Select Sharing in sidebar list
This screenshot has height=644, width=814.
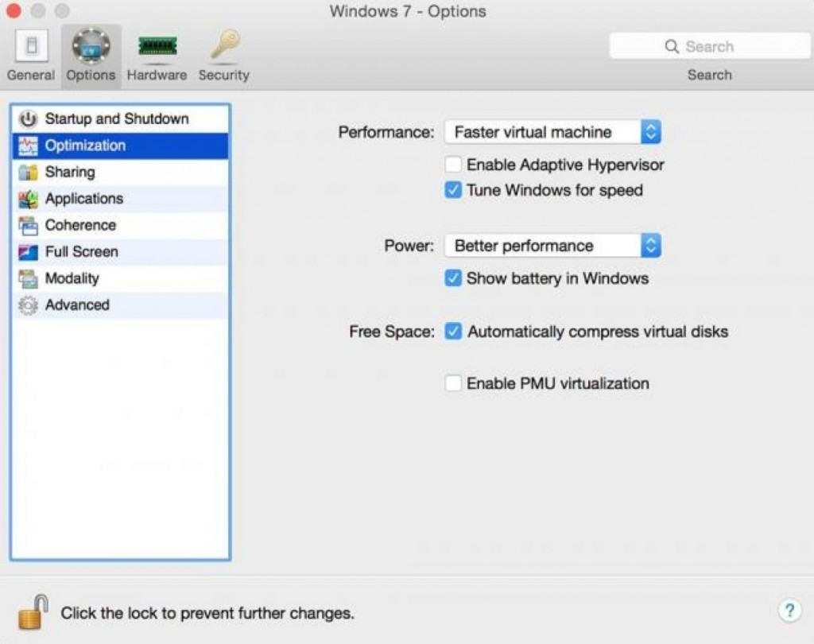pyautogui.click(x=120, y=173)
